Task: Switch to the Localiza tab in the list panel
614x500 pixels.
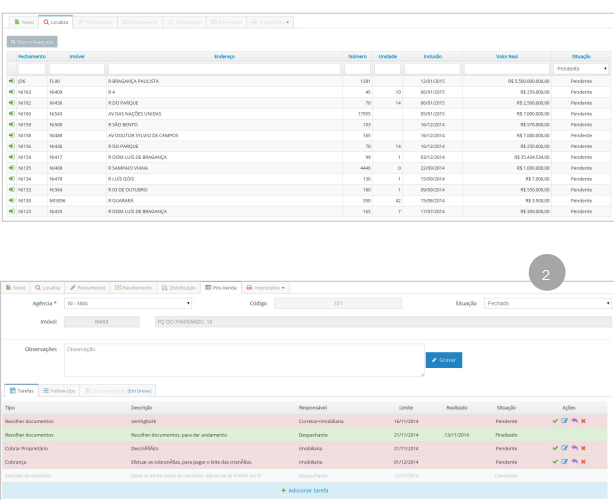Action: tap(56, 22)
